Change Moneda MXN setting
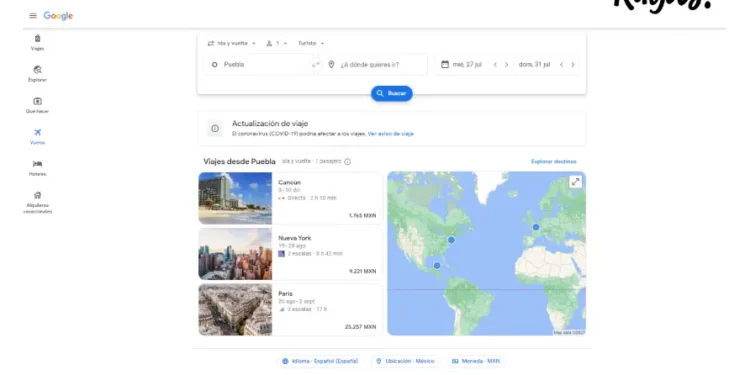Image resolution: width=750 pixels, height=375 pixels. pyautogui.click(x=476, y=361)
